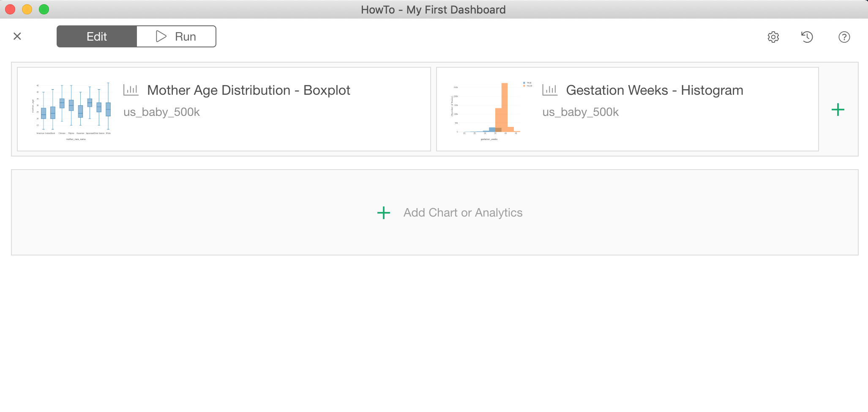Click us_baby_500k under the Boxplot chart
Screen dimensions: 868x412
pyautogui.click(x=161, y=112)
